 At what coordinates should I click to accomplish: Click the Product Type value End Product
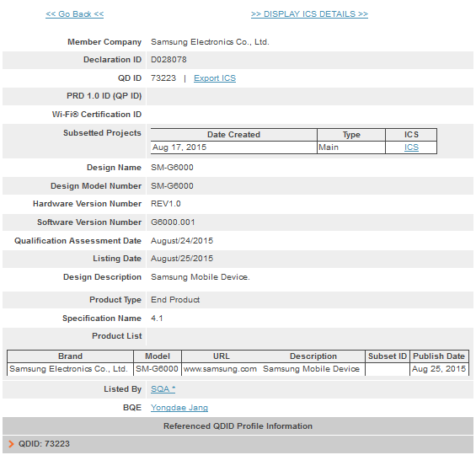175,300
